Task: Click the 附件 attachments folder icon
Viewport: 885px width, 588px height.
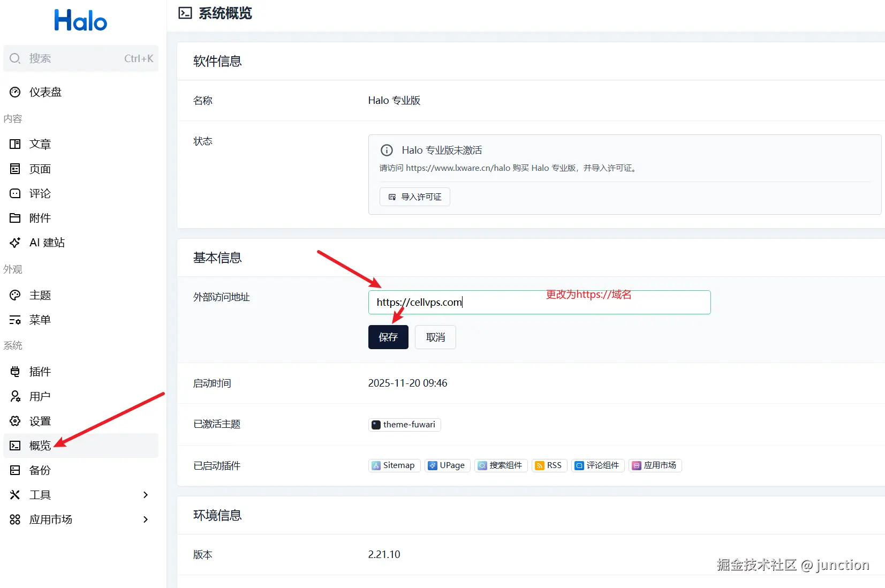Action: [15, 218]
